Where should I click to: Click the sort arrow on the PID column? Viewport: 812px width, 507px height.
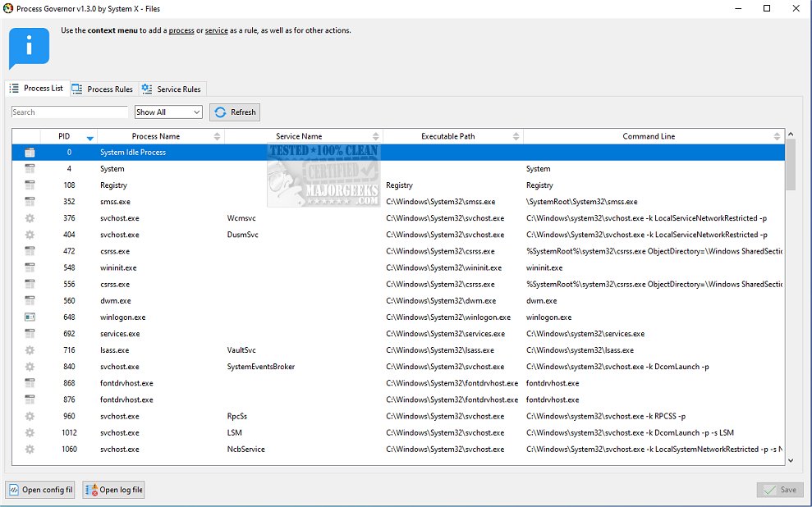tap(90, 135)
